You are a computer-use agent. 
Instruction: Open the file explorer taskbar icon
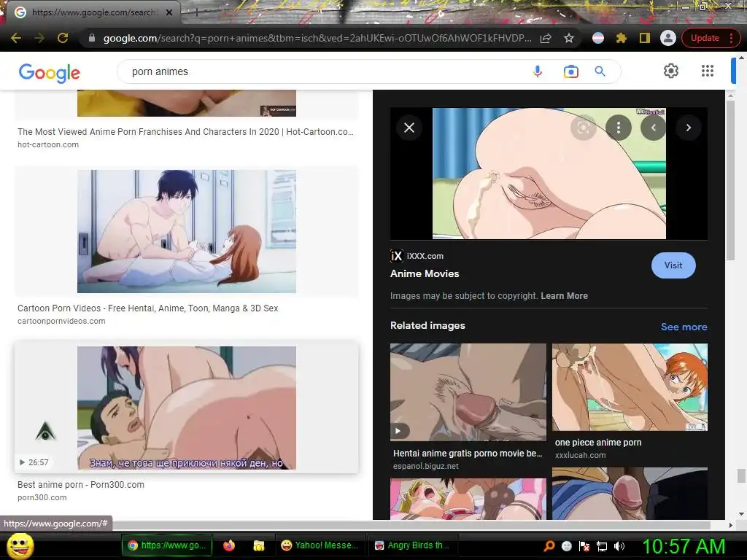point(259,545)
